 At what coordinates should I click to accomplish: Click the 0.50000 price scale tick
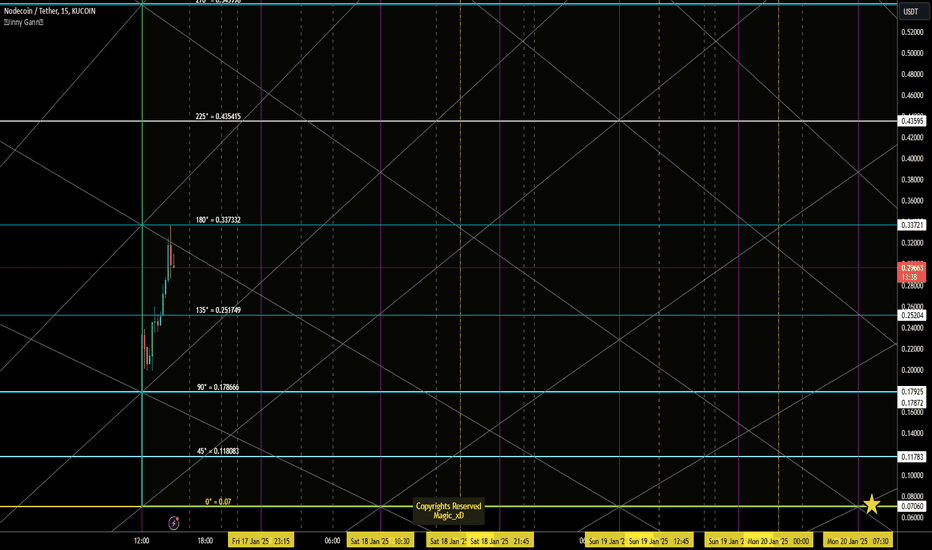coord(912,53)
